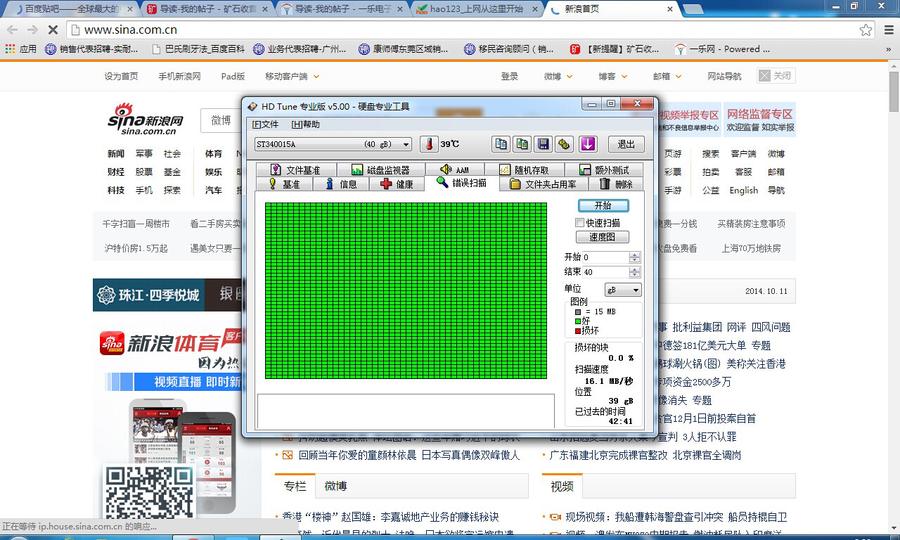
Task: Click the 手机新浪网 link
Action: pos(179,76)
